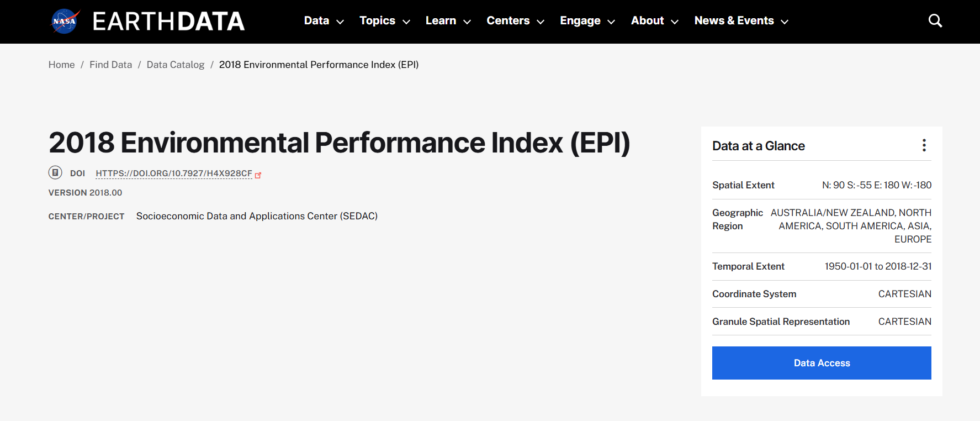The image size is (980, 421).
Task: Click the CARTESIAN value for Granule Spatial Representation
Action: pos(904,322)
